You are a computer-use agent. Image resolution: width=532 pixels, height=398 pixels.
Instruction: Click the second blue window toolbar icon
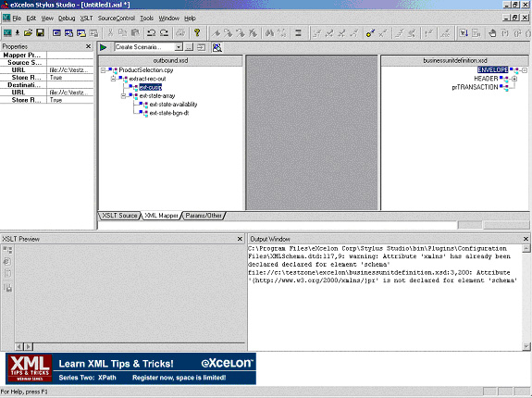point(68,33)
